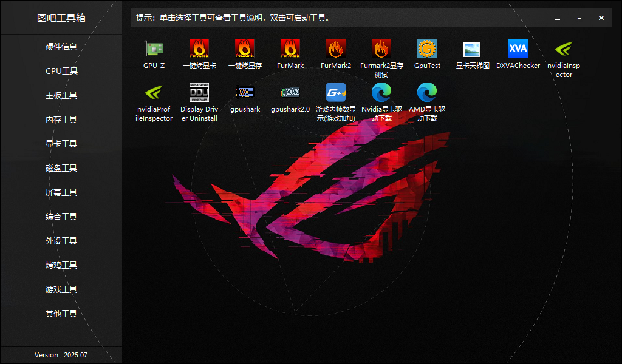Go to 游戏工具 category
Viewport: 622px width, 364px height.
61,289
